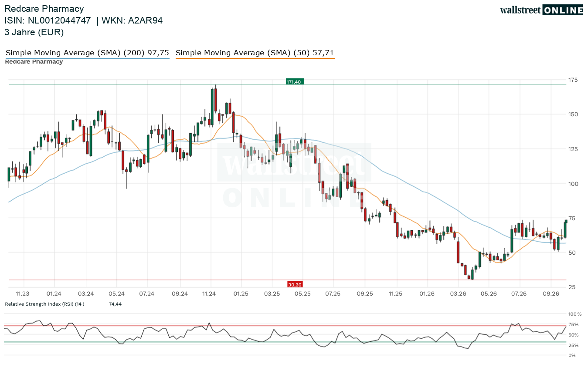
Task: Click the large Redcare Pharmacy chart title
Action: coord(44,9)
